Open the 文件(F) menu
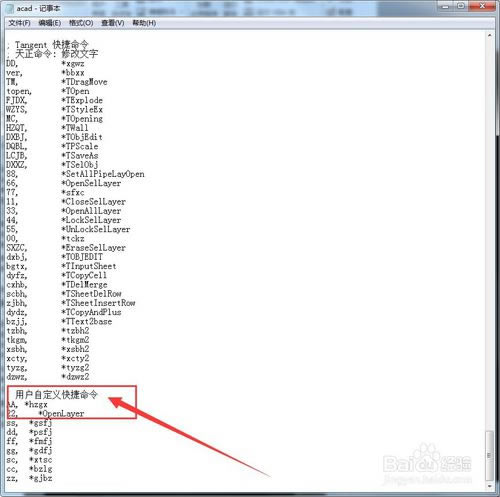This screenshot has width=500, height=497. pos(19,23)
